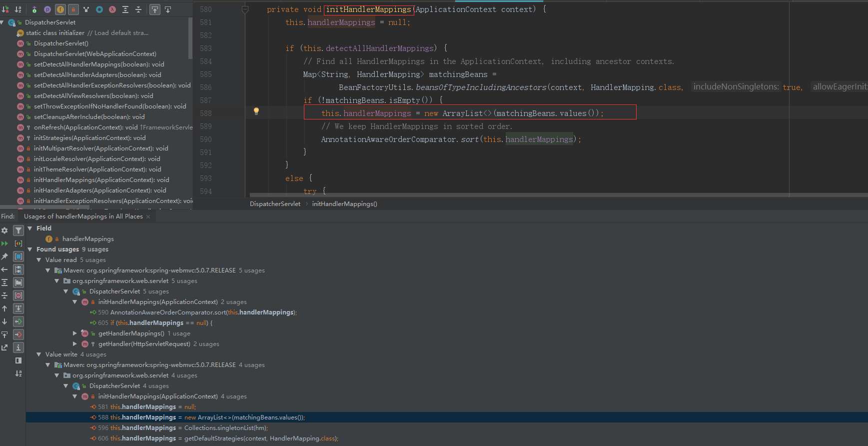868x446 pixels.
Task: Collapse the Field group node
Action: 30,228
